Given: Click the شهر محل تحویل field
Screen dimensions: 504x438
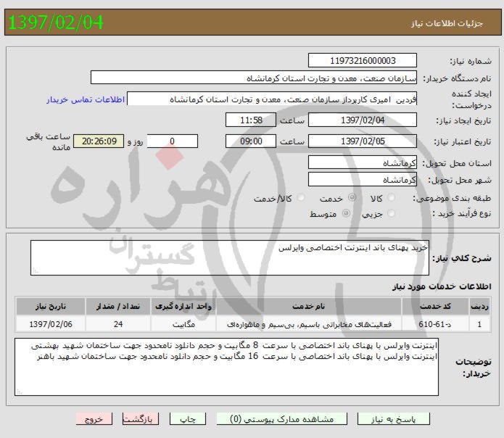Looking at the screenshot, I should click(x=363, y=179).
